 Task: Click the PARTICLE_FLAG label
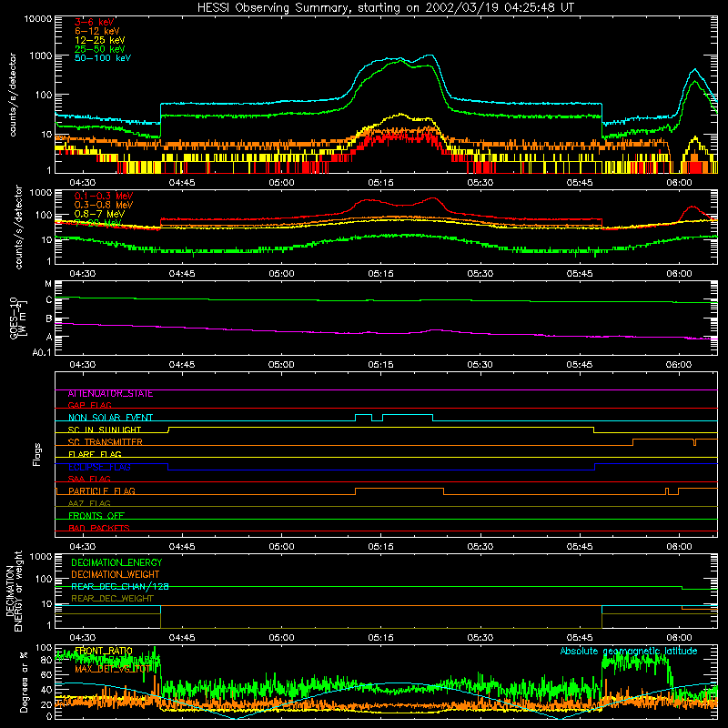102,491
